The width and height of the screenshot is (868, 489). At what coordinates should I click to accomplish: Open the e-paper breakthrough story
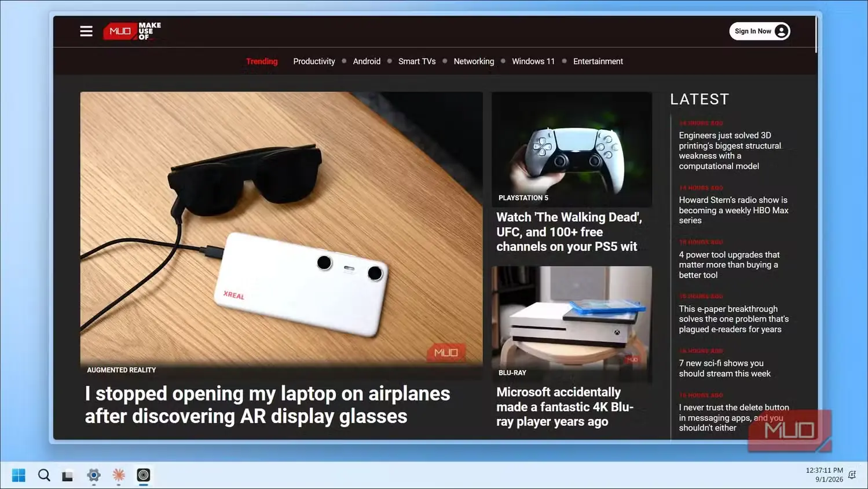734,319
